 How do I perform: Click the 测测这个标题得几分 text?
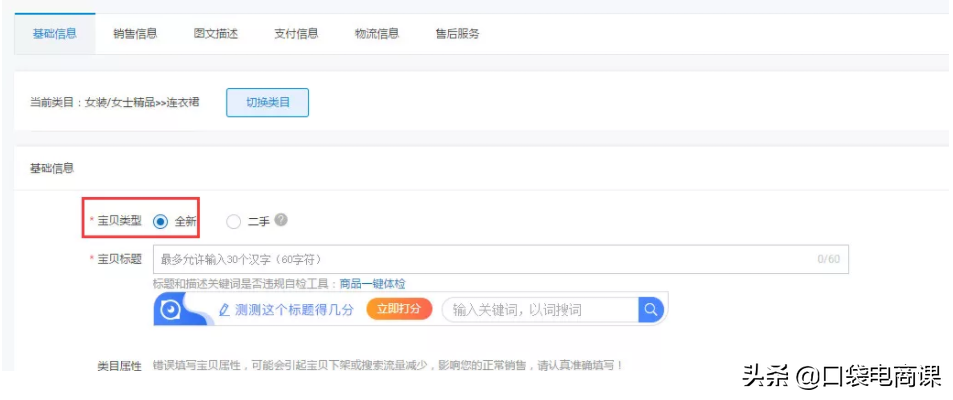pyautogui.click(x=294, y=309)
